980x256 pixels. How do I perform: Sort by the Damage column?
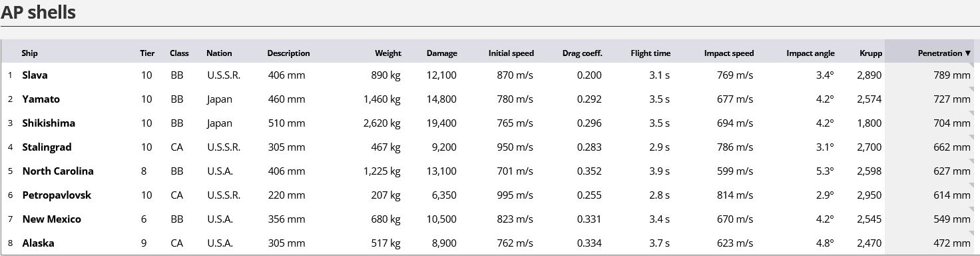(x=442, y=53)
